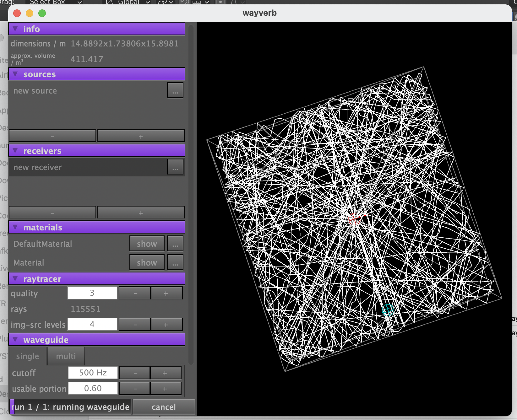Viewport: 517px width, 420px height.
Task: Increase the raytracer quality value
Action: [x=166, y=293]
